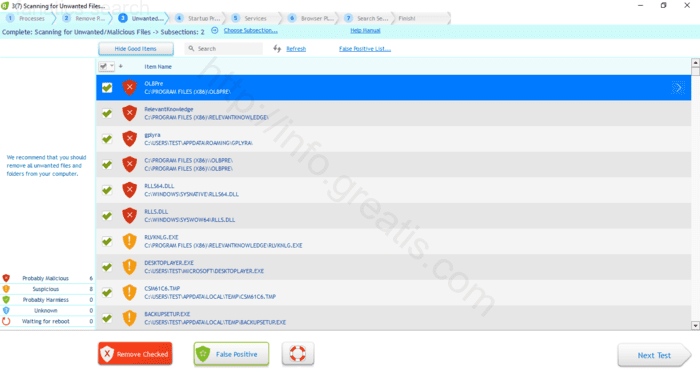Uncheck the C:\PROGRAM FILES (X86)\OLBPRE\ row checkbox

[x=107, y=165]
